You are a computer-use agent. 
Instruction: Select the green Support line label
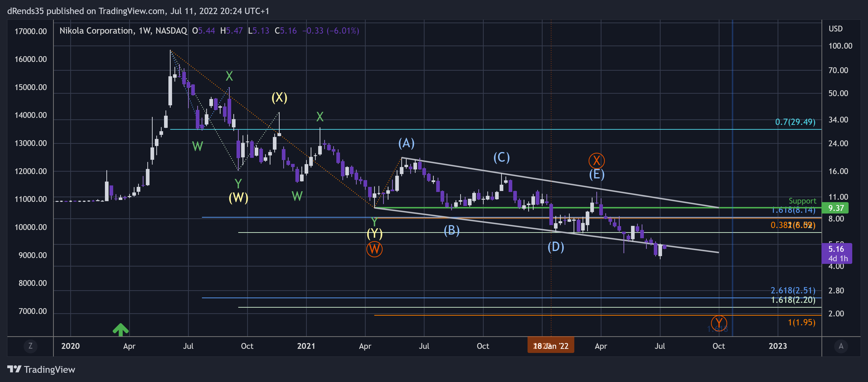802,201
